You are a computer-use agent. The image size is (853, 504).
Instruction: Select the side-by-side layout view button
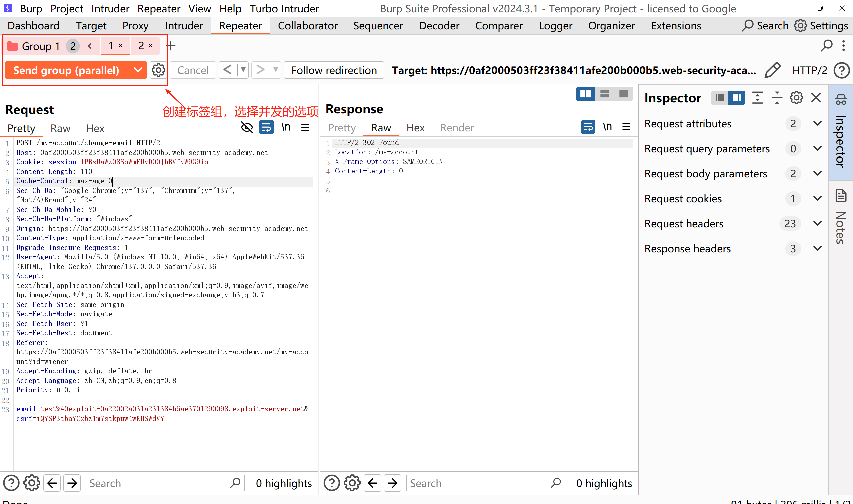tap(585, 94)
